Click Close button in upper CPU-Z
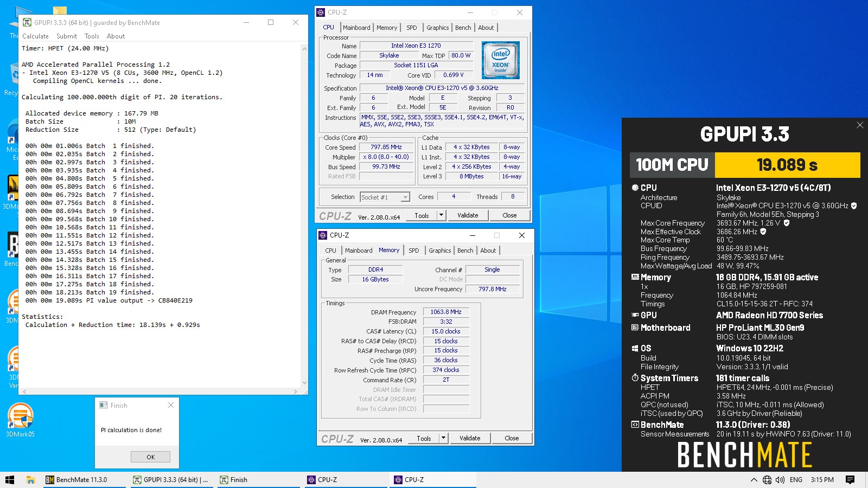 point(509,215)
